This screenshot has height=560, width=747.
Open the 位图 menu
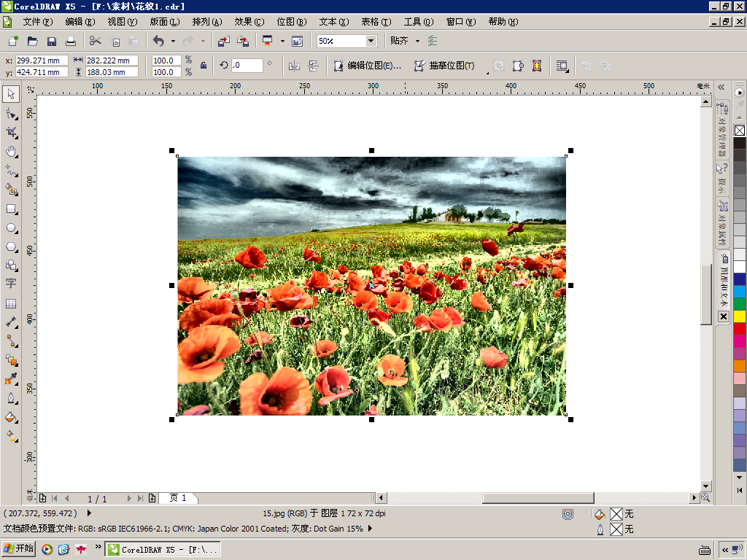[x=292, y=21]
